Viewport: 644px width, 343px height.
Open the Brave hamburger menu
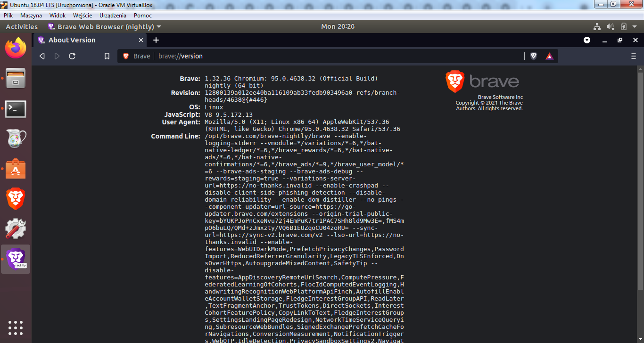633,56
